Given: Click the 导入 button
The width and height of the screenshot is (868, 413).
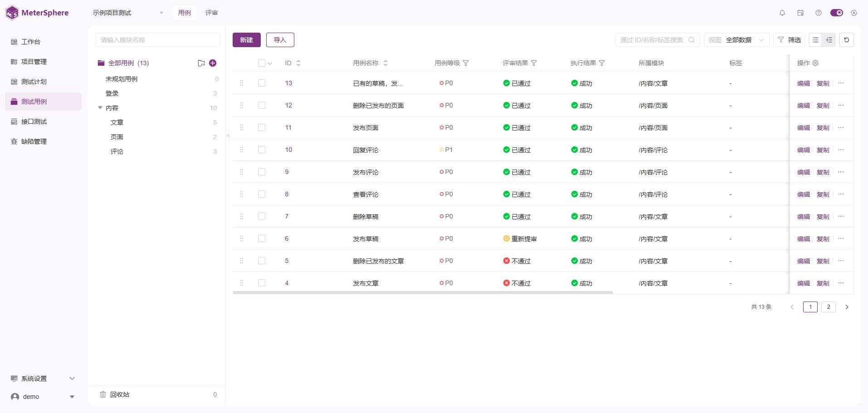Looking at the screenshot, I should [280, 40].
